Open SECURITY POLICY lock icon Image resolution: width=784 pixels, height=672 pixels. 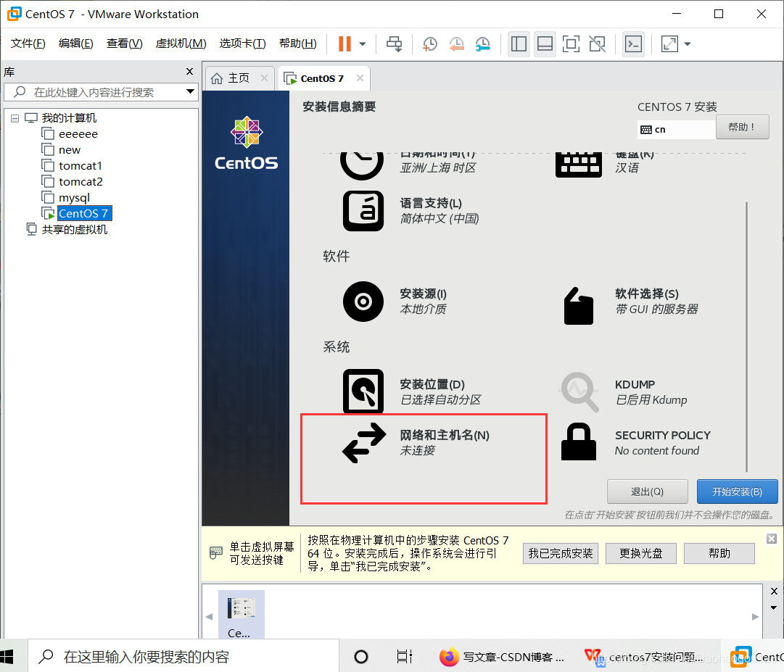click(x=579, y=441)
